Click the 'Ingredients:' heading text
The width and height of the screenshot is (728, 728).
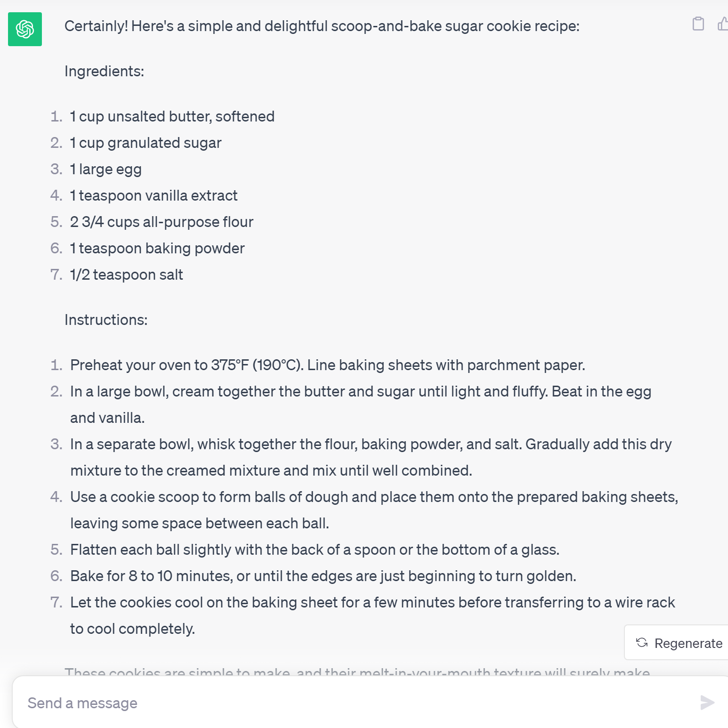click(x=104, y=71)
